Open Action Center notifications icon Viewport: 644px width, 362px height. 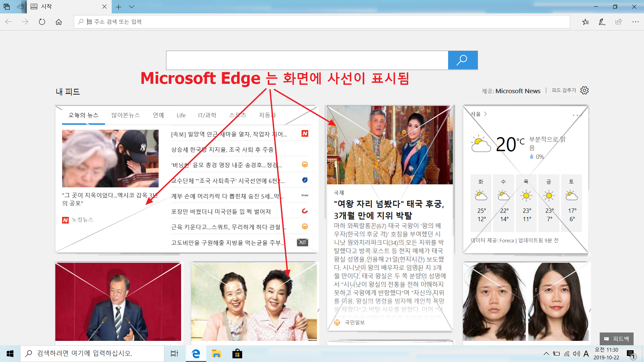[631, 354]
